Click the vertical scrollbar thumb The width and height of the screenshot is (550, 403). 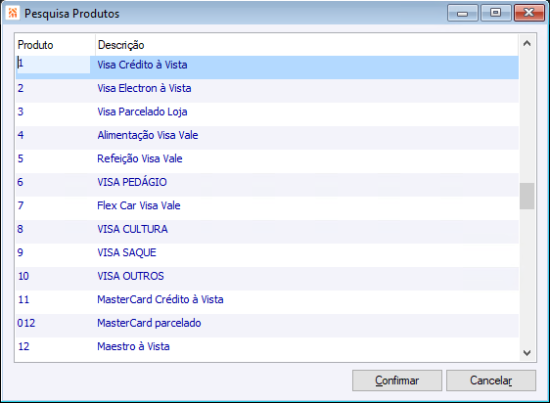click(x=527, y=196)
